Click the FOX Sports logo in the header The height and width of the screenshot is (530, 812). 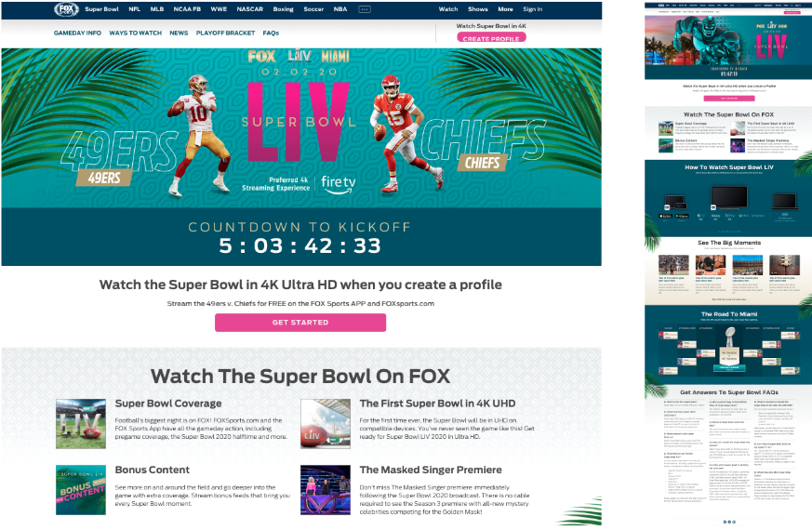[66, 9]
